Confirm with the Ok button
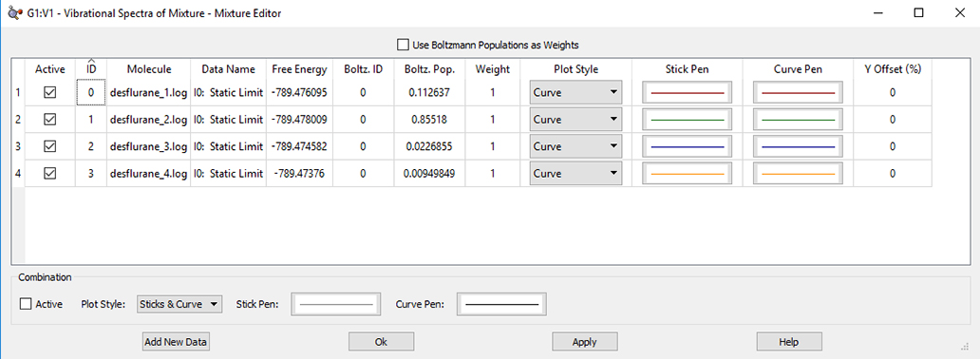The image size is (980, 359). pos(381,342)
